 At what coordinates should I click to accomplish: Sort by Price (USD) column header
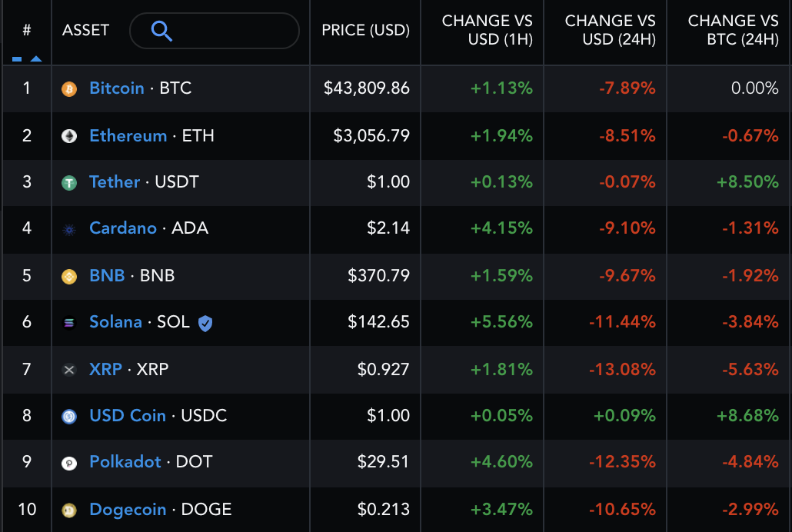click(365, 31)
